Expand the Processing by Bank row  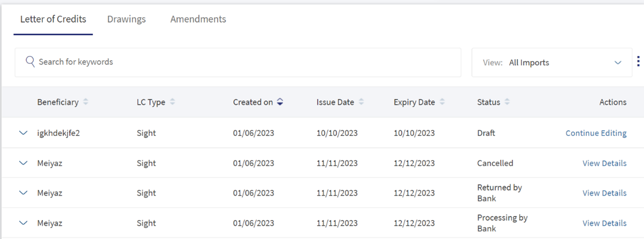point(23,223)
